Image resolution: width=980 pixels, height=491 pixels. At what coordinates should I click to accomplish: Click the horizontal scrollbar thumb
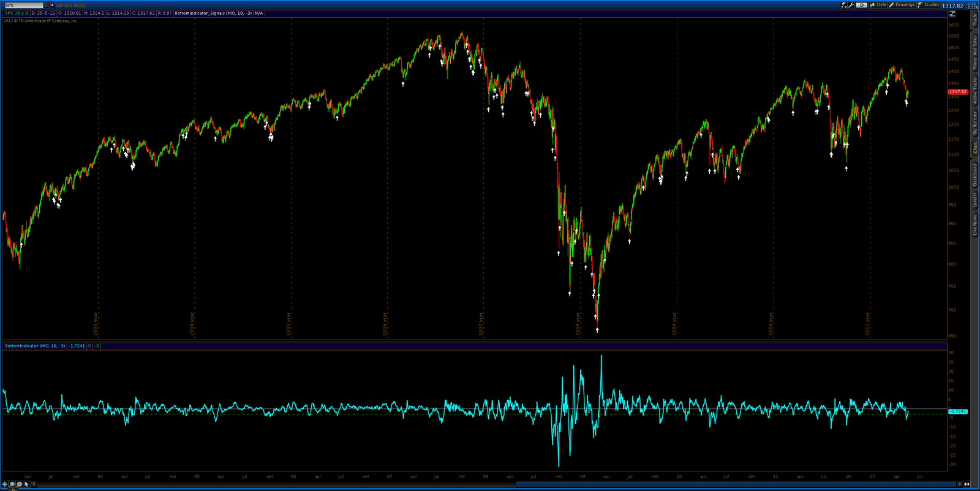[736, 484]
